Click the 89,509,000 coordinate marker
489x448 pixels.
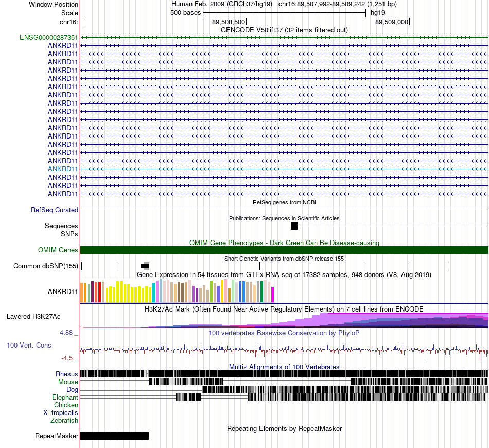[x=392, y=22]
